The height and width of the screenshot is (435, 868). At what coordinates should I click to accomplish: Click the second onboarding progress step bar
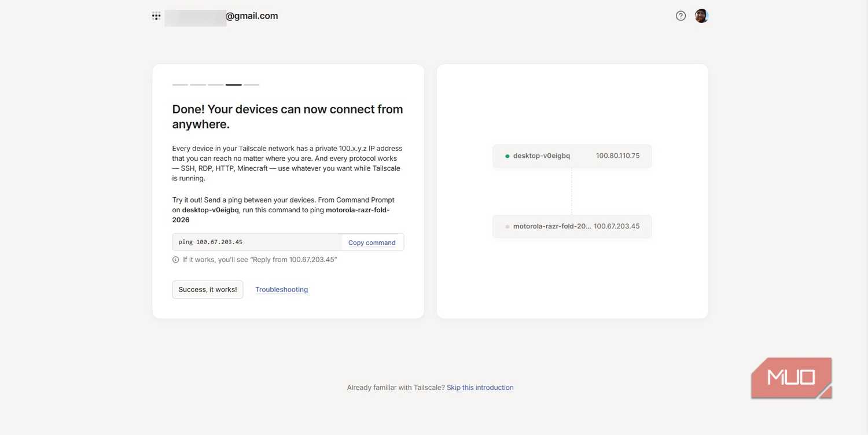coord(198,84)
